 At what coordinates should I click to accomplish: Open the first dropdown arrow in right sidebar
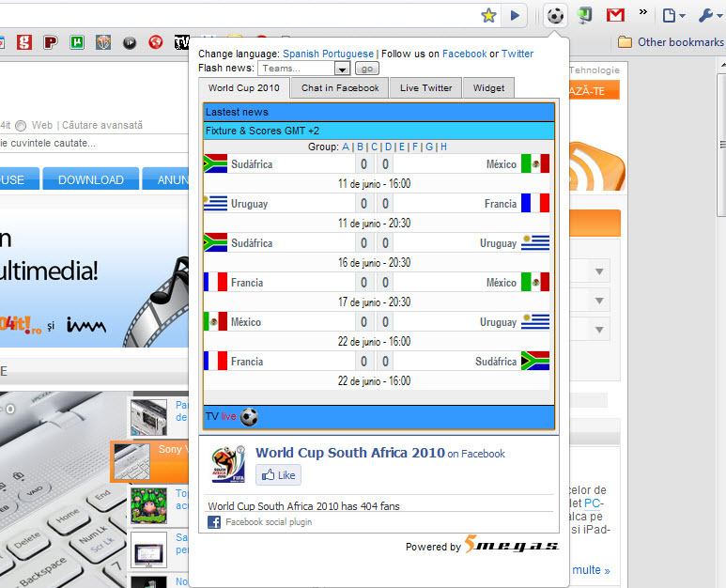click(599, 271)
